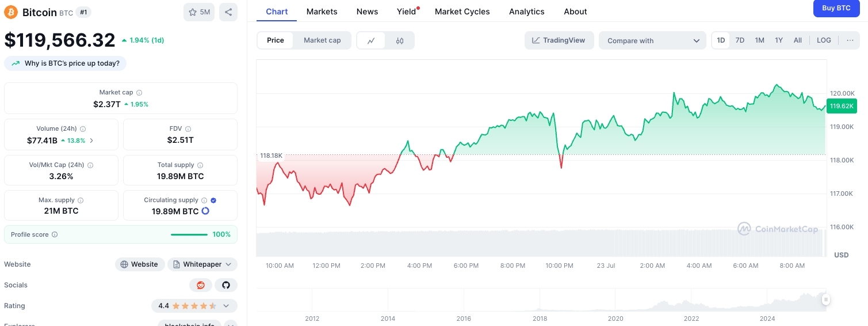Expand the 4.4 rating details
Screen dimensions: 868x326
point(226,306)
